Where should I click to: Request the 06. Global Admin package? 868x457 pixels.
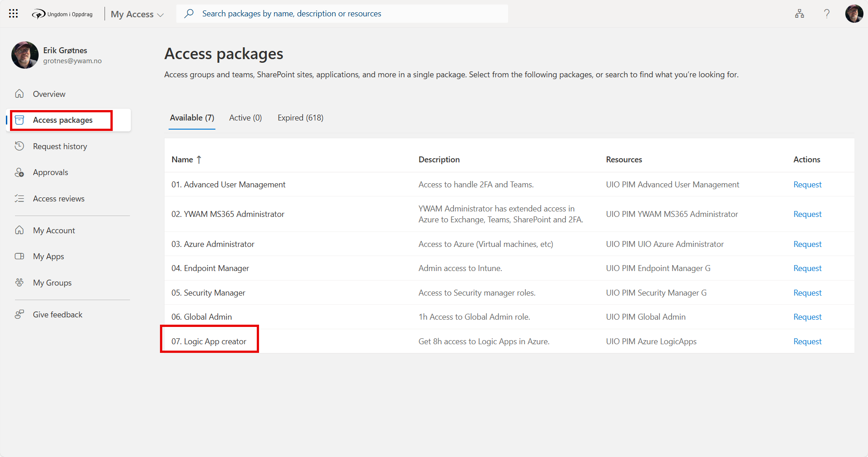pyautogui.click(x=807, y=317)
